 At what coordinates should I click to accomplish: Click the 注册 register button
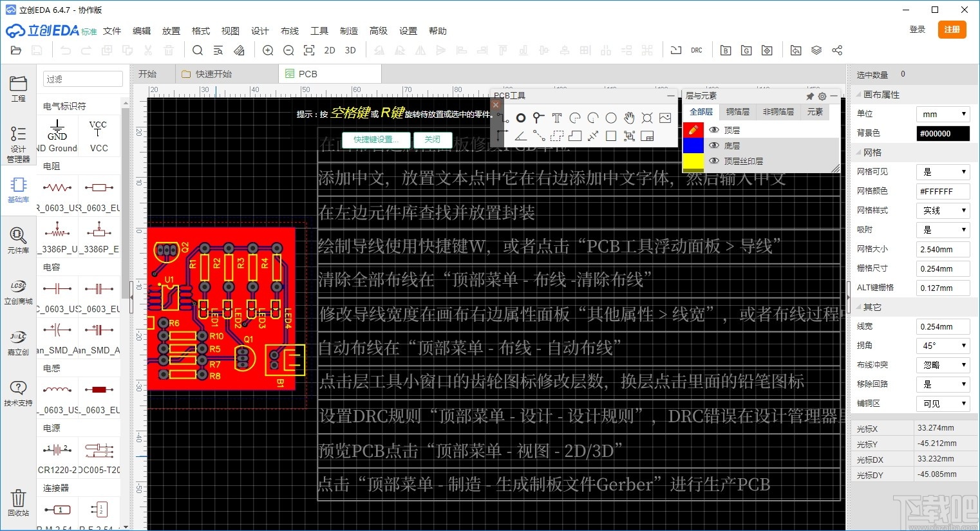tap(952, 30)
